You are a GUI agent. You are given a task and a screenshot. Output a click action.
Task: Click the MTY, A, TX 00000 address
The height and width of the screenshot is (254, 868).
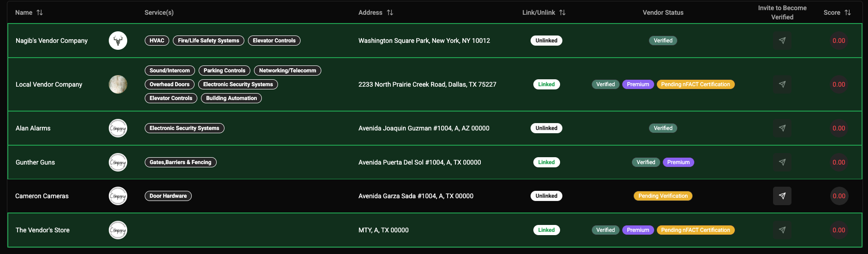click(384, 230)
